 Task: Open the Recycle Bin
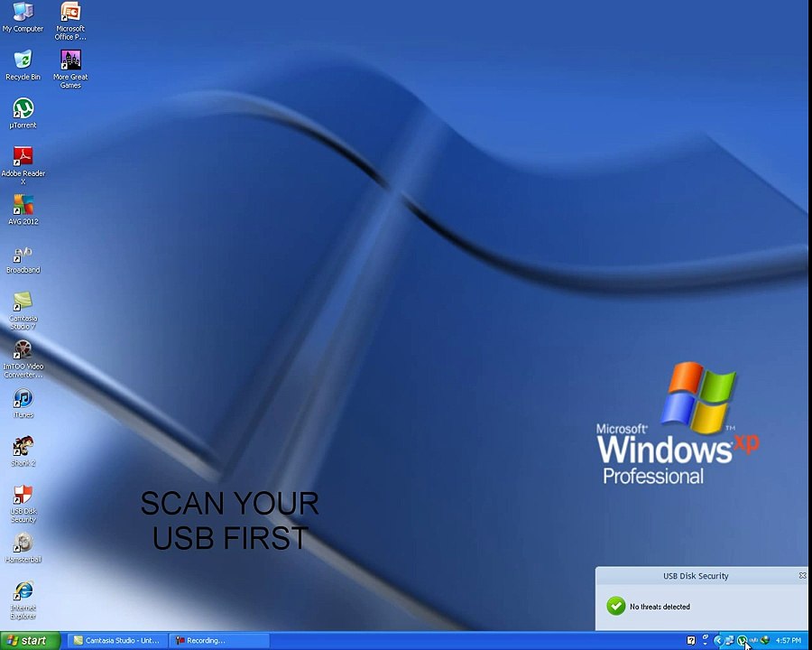click(x=23, y=65)
